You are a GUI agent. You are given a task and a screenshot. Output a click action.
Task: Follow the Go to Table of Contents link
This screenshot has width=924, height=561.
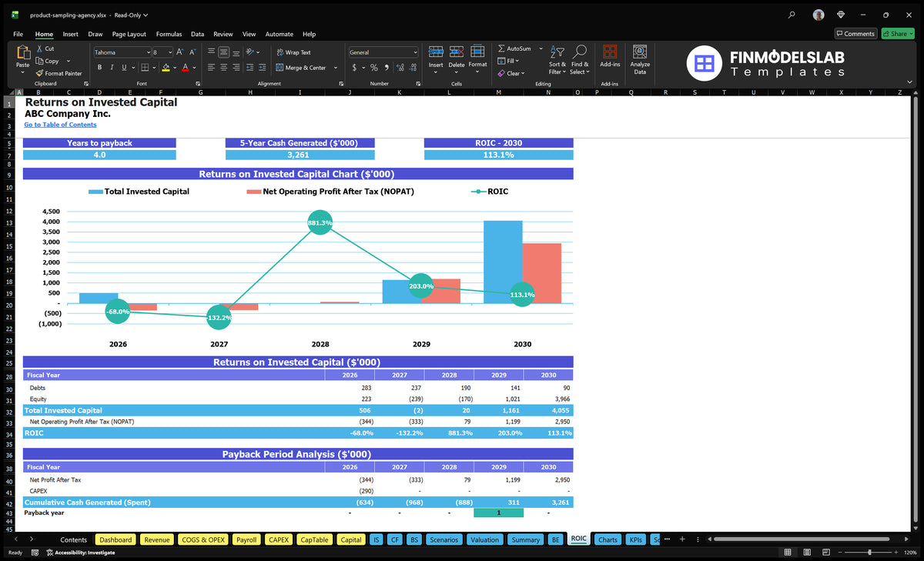click(60, 125)
